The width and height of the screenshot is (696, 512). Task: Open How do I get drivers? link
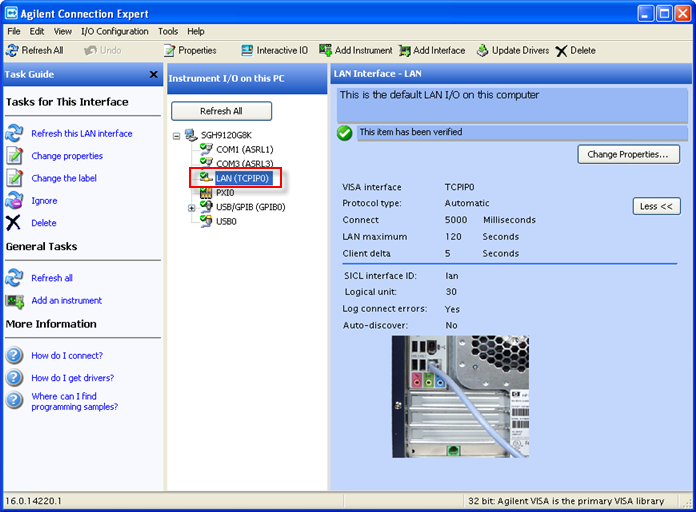tap(72, 378)
